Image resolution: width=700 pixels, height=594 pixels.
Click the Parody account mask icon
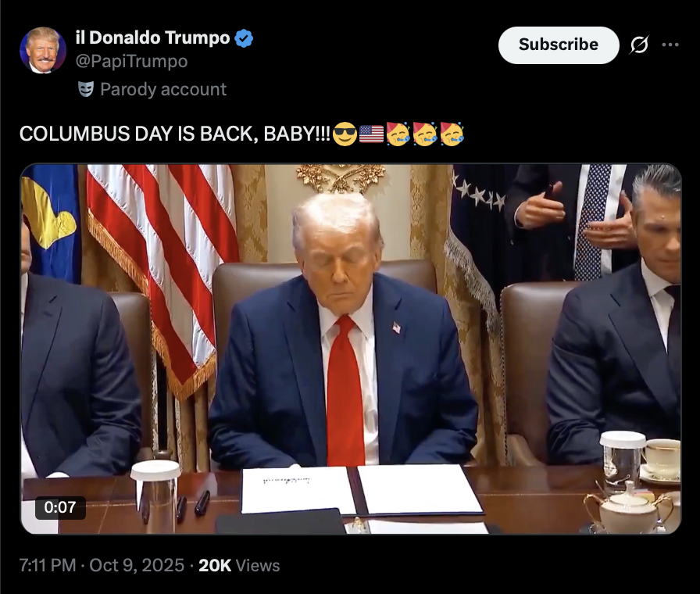pyautogui.click(x=85, y=89)
